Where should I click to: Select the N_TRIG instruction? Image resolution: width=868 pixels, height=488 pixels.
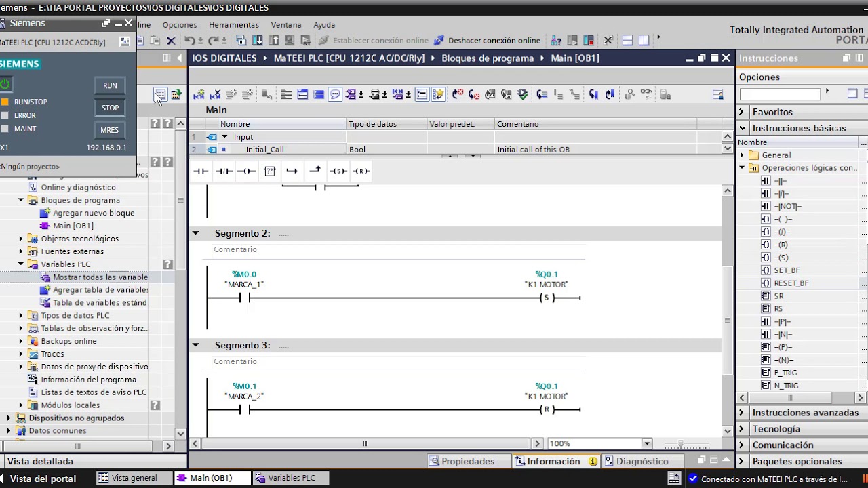click(786, 386)
